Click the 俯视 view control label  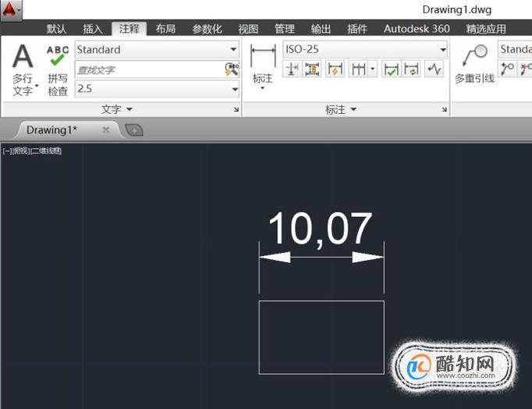(21, 151)
